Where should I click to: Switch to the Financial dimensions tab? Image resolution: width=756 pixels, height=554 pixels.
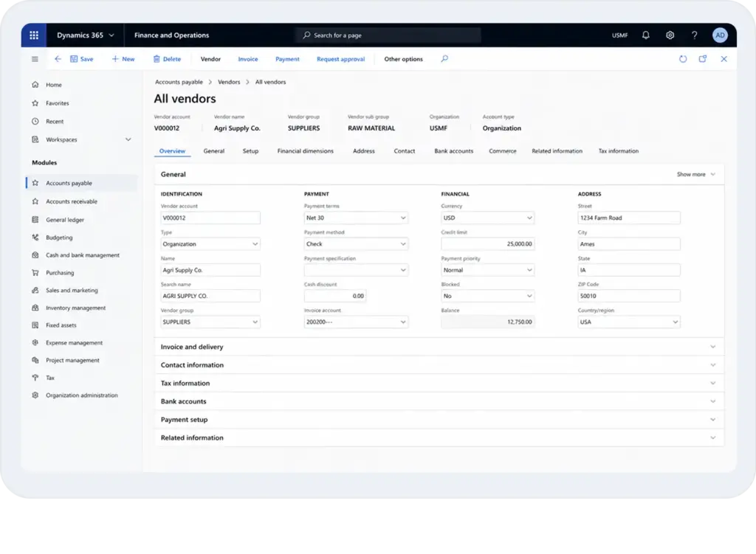305,150
